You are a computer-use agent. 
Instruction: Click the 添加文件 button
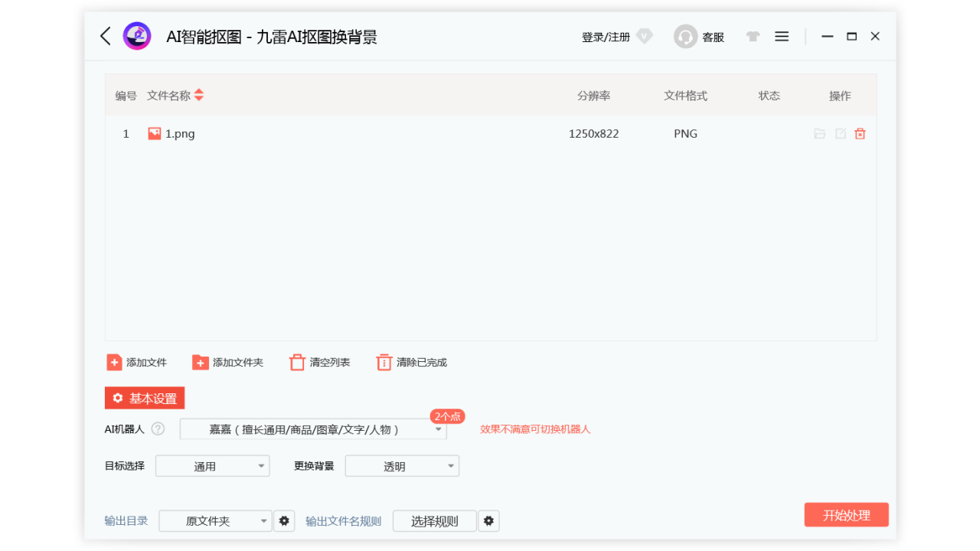click(137, 363)
